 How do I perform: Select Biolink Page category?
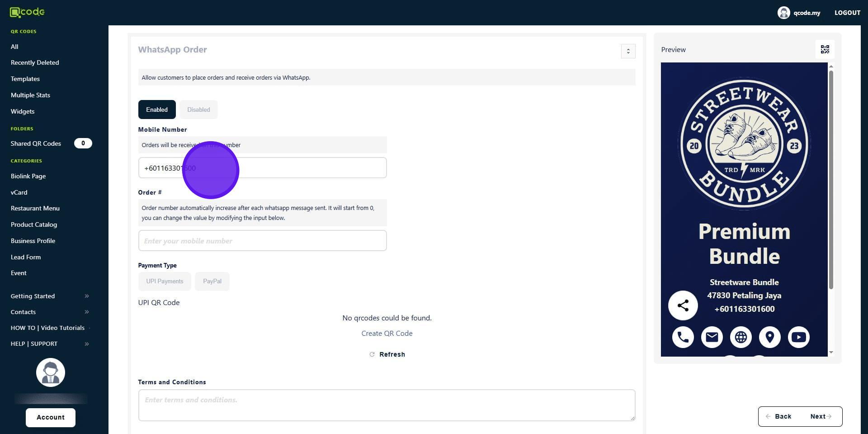coord(28,176)
